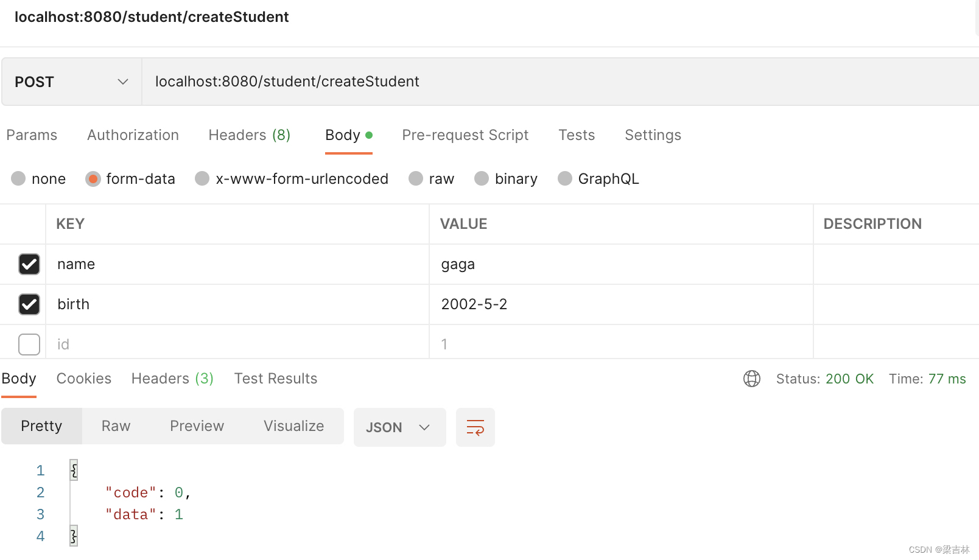Select the request Body tab

[x=349, y=135]
